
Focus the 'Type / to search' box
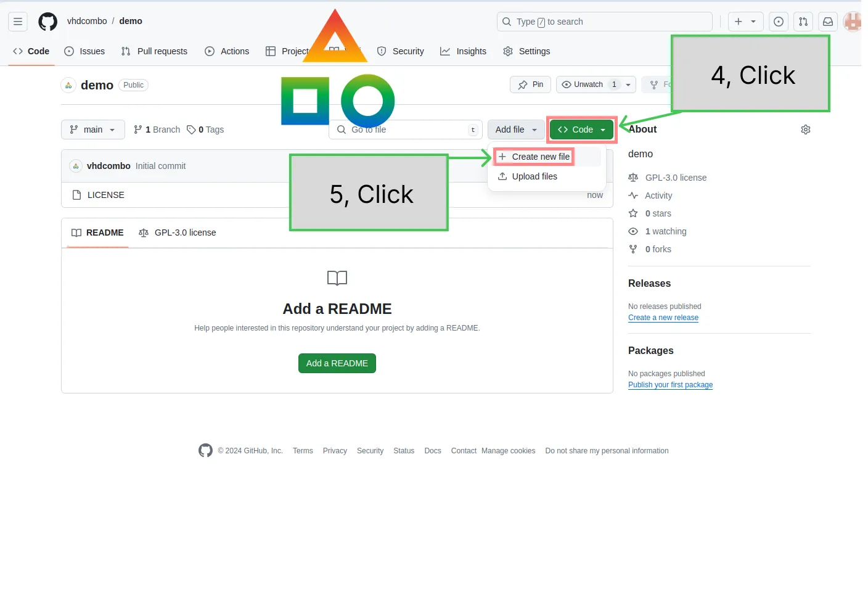[x=604, y=22]
